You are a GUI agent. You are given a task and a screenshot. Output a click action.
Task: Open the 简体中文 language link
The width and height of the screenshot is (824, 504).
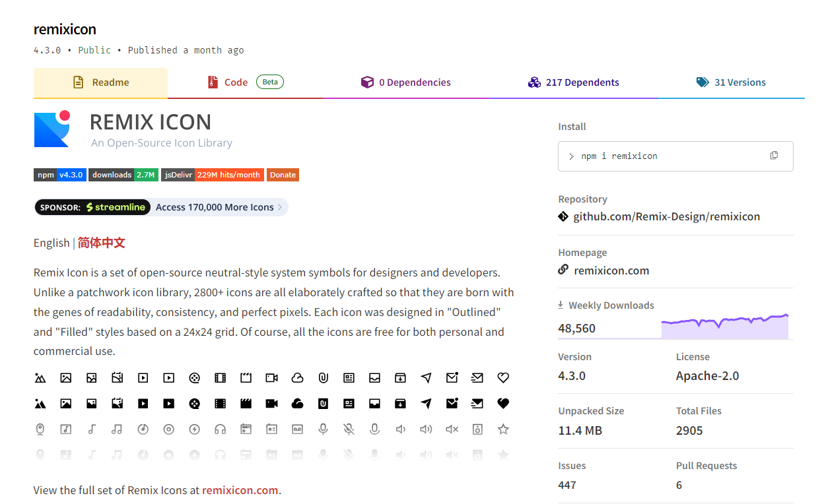coord(101,242)
